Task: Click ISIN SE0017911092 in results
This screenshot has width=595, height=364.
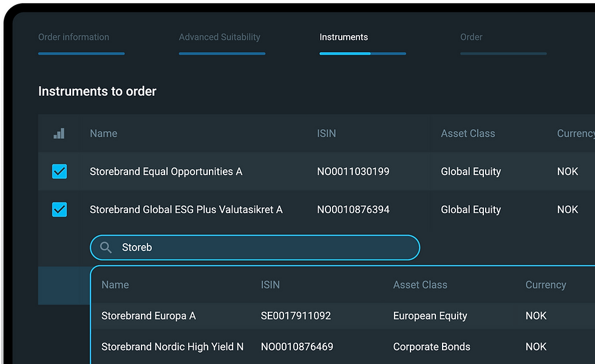Action: (296, 316)
